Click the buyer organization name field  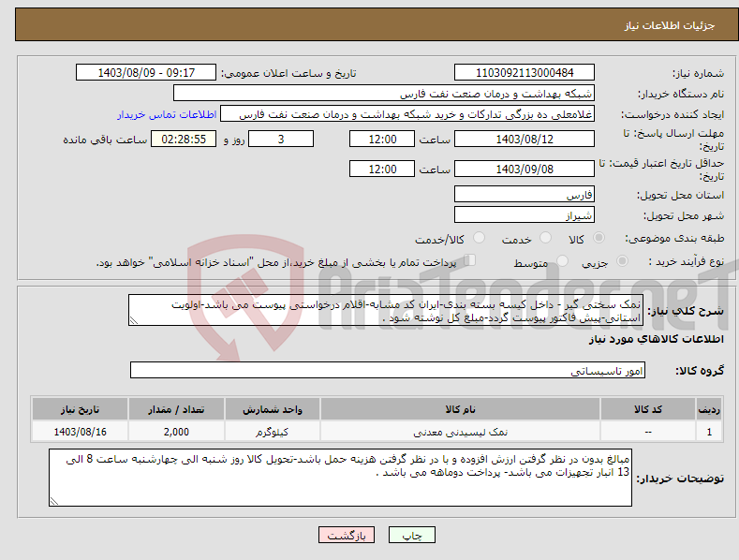click(x=384, y=93)
